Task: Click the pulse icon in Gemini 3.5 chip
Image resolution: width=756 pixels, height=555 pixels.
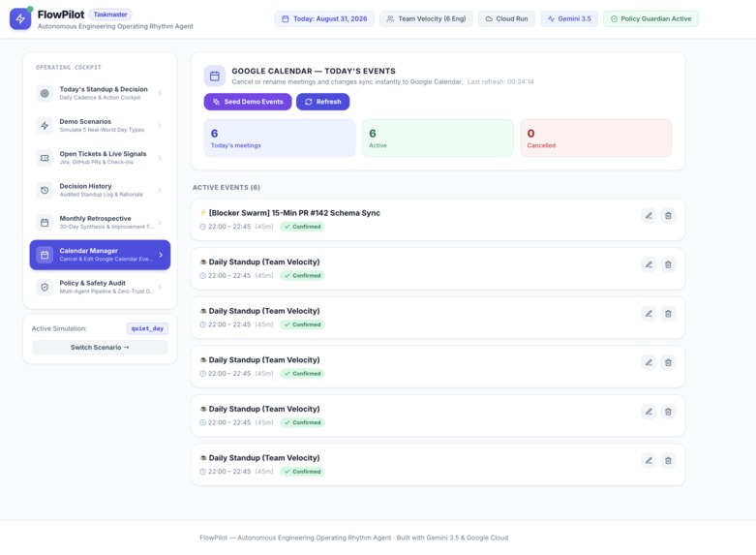Action: [551, 18]
